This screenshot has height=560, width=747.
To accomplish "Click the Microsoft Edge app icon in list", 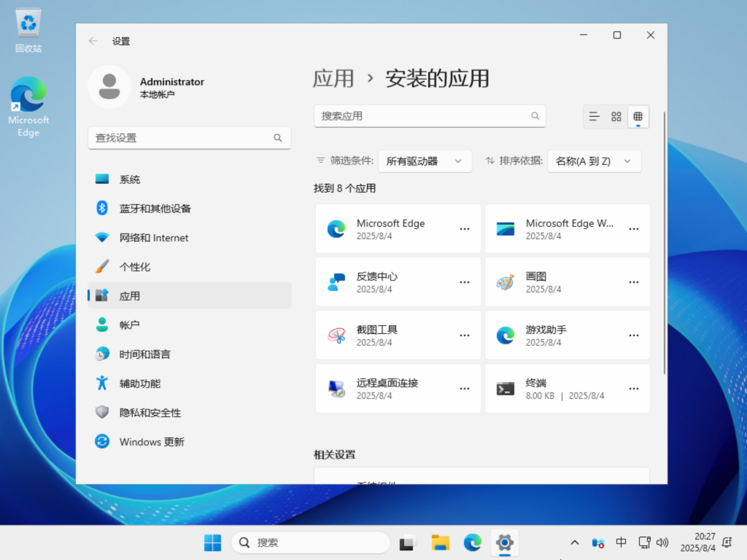I will (x=336, y=229).
